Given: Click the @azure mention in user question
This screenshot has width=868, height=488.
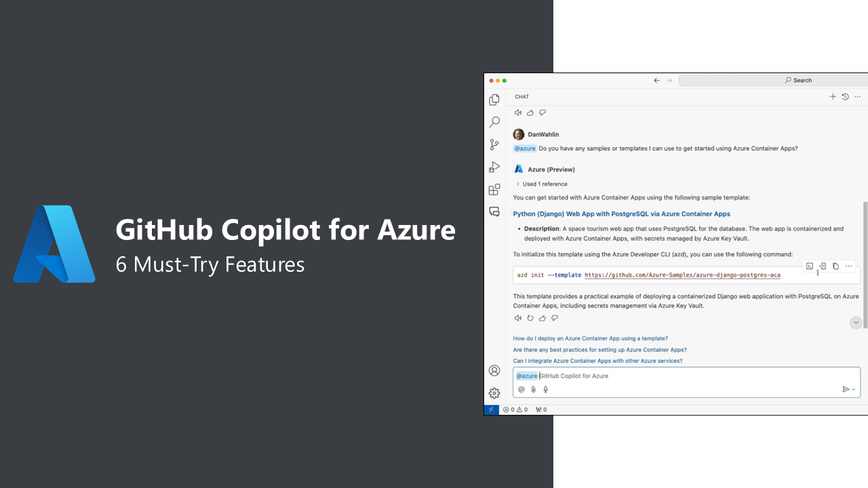Looking at the screenshot, I should click(x=525, y=148).
